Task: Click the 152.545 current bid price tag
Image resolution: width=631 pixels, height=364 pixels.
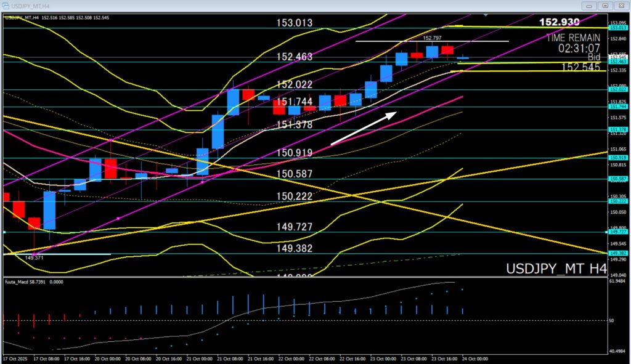Action: (617, 57)
